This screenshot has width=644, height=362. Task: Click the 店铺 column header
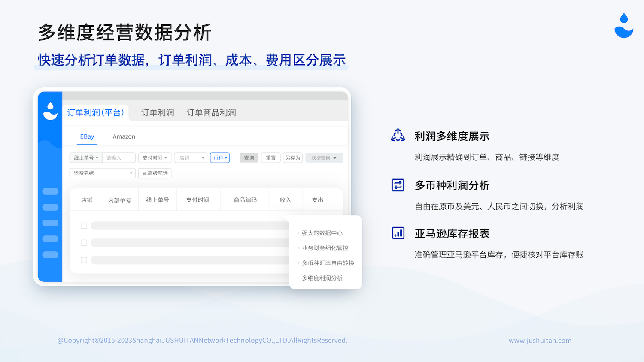click(87, 200)
